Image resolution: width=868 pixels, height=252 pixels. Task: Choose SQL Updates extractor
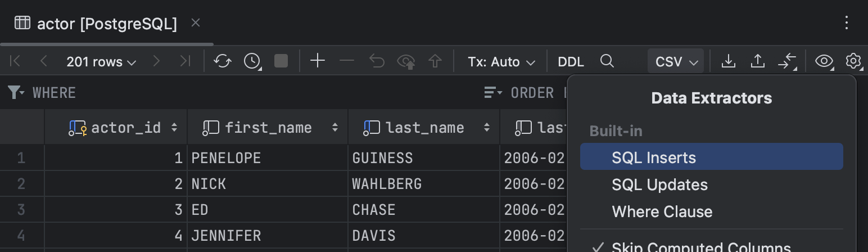coord(659,184)
